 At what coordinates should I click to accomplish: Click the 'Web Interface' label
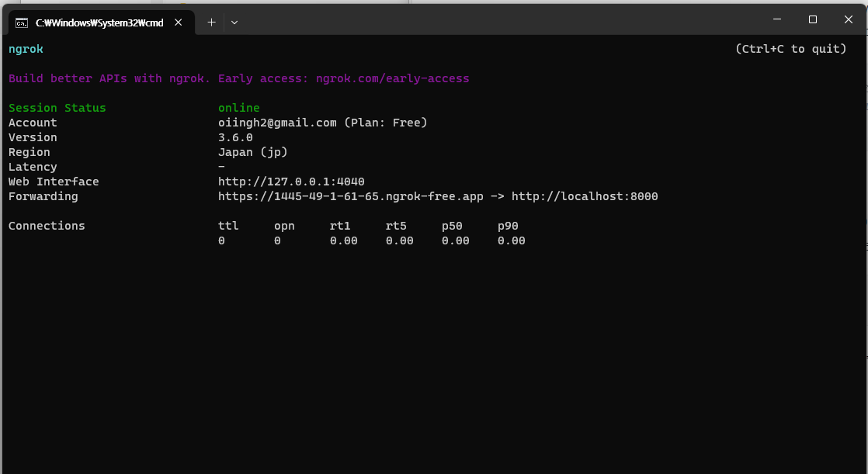click(54, 182)
